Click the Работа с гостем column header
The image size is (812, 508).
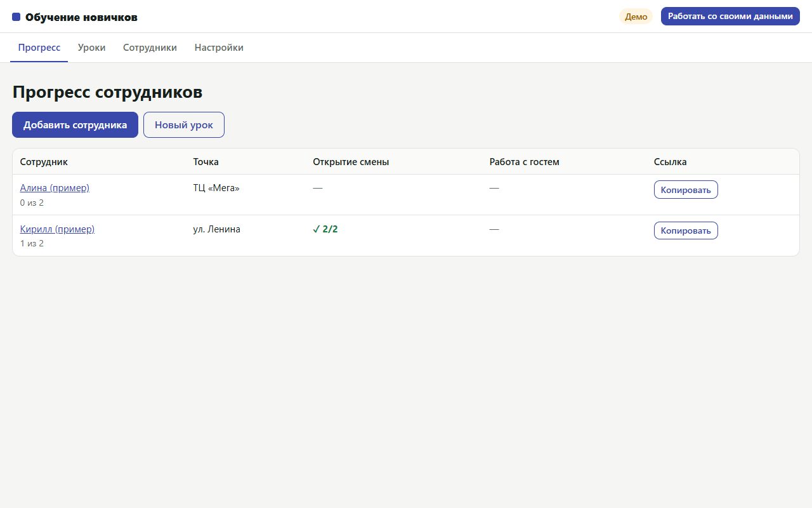(525, 162)
